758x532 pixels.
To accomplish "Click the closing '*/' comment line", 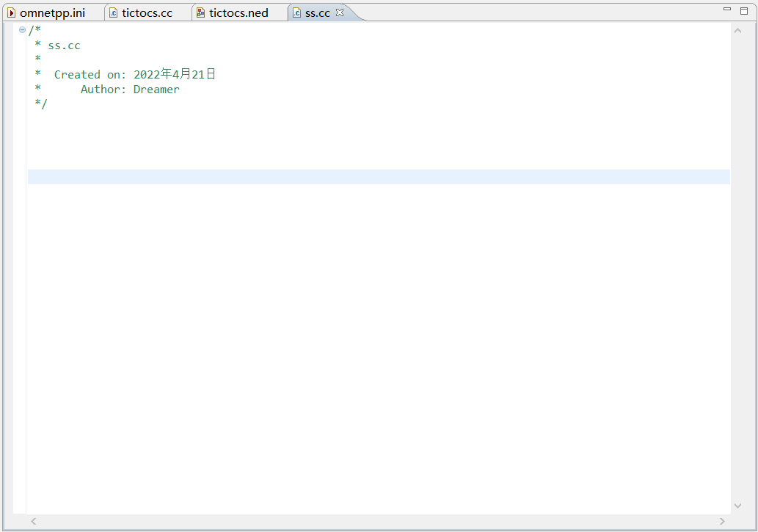I will point(40,103).
